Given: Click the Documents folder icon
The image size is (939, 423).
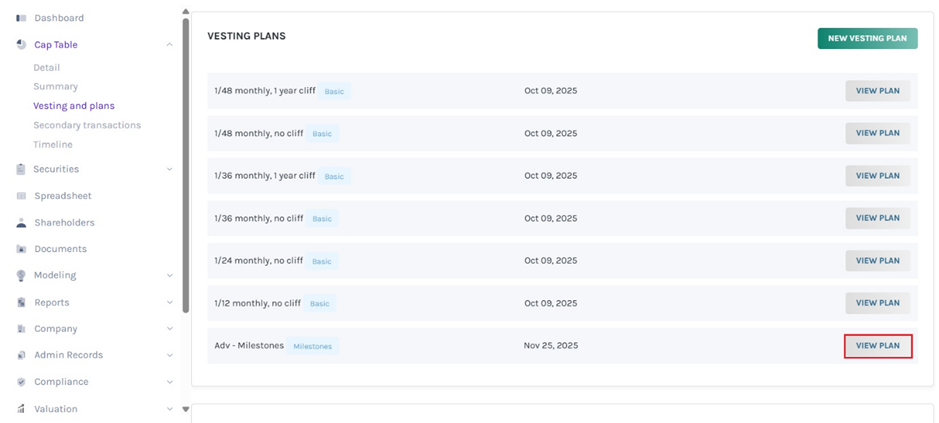Looking at the screenshot, I should tap(21, 249).
